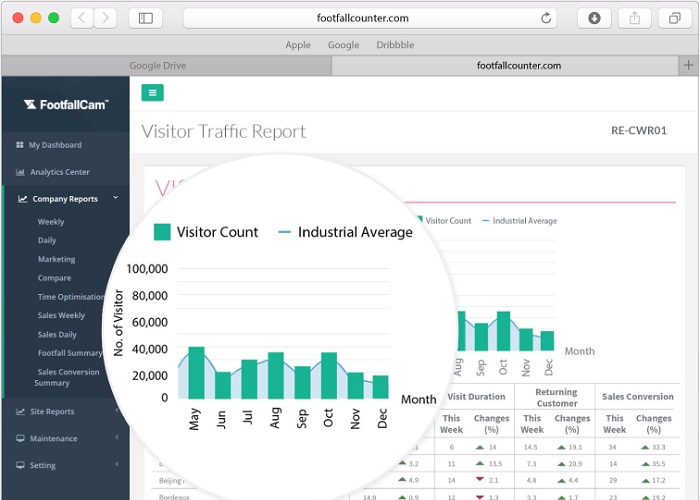Expand the Setting section
The image size is (700, 500).
pos(42,465)
